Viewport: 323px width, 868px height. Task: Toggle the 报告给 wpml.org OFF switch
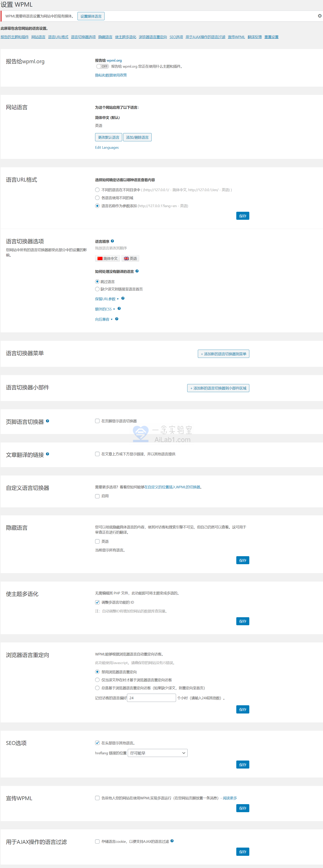(102, 66)
